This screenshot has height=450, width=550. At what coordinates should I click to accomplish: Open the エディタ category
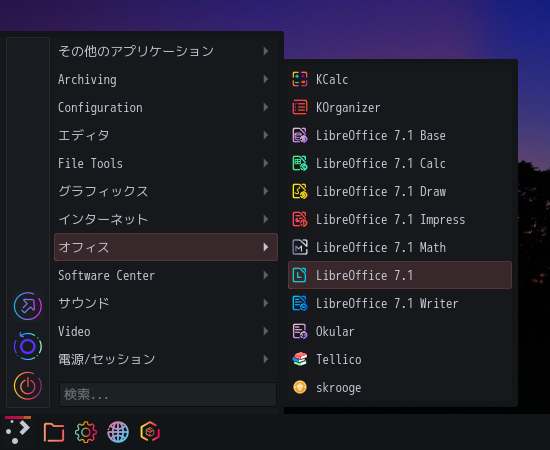[166, 135]
